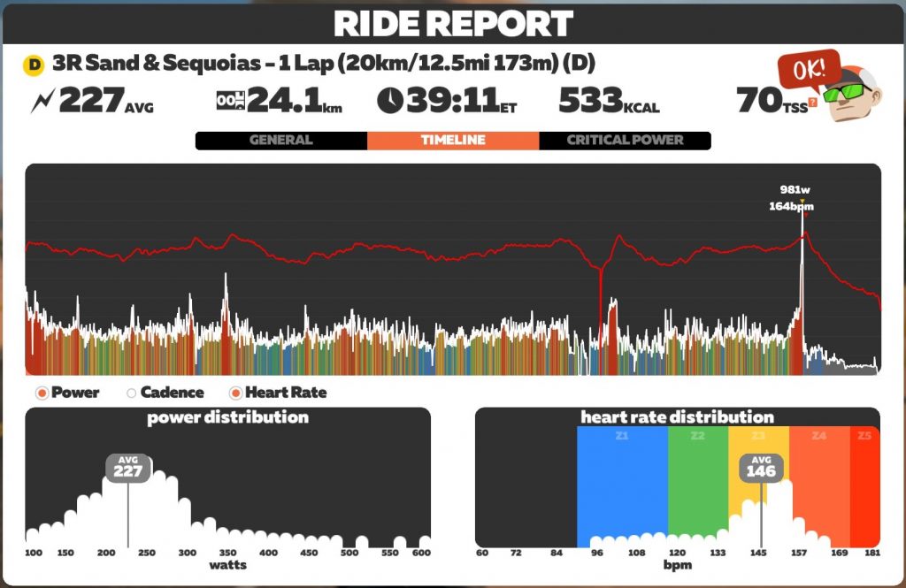Click the green Z2 heart rate zone
The width and height of the screenshot is (906, 588).
click(698, 486)
